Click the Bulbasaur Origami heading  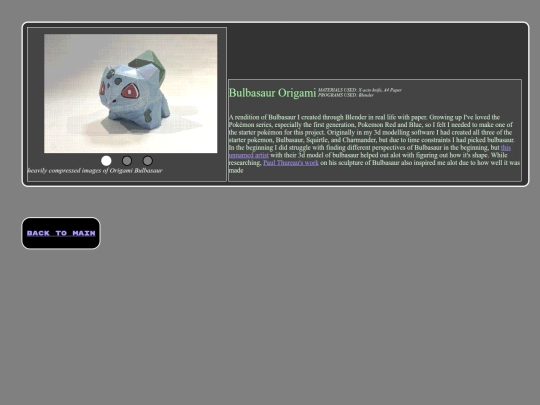pos(272,93)
